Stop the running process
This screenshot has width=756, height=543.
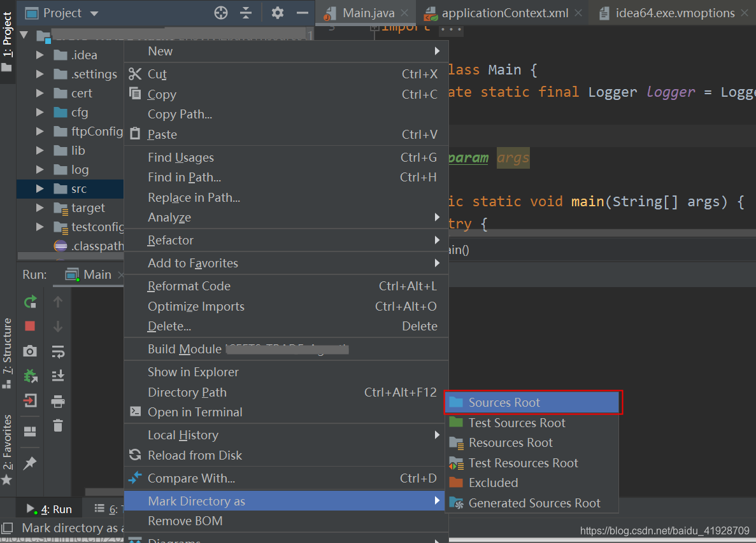(30, 326)
